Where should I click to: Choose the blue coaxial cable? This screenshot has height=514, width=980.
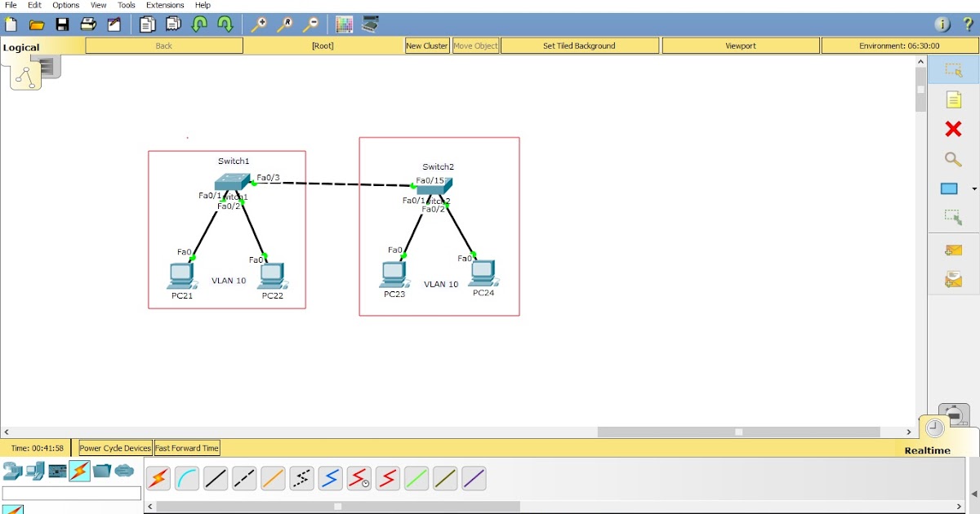[330, 479]
